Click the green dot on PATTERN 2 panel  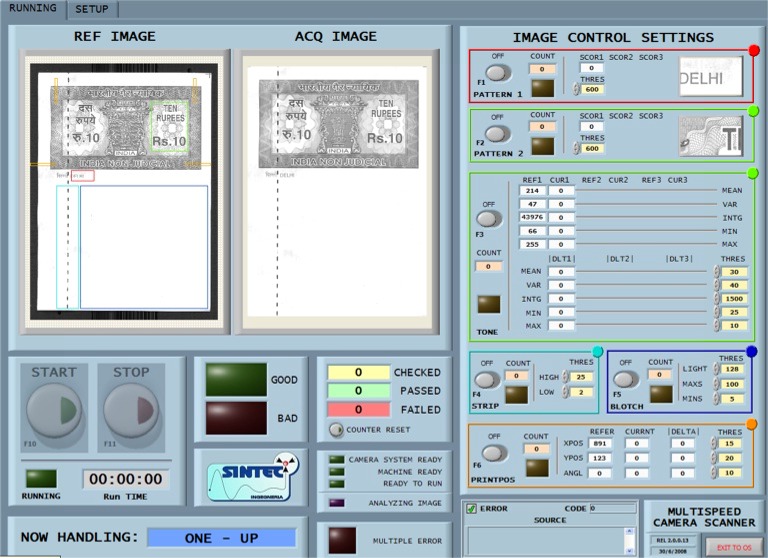(753, 111)
